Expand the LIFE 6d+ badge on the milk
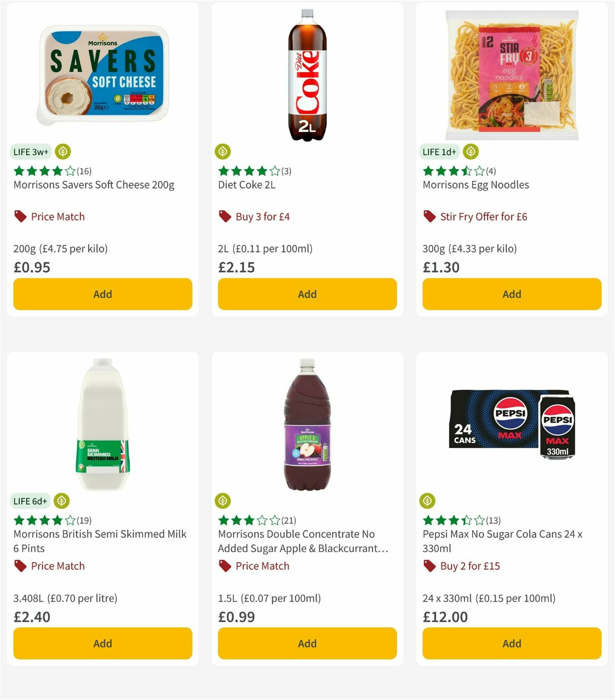The height and width of the screenshot is (700, 615). pyautogui.click(x=30, y=501)
